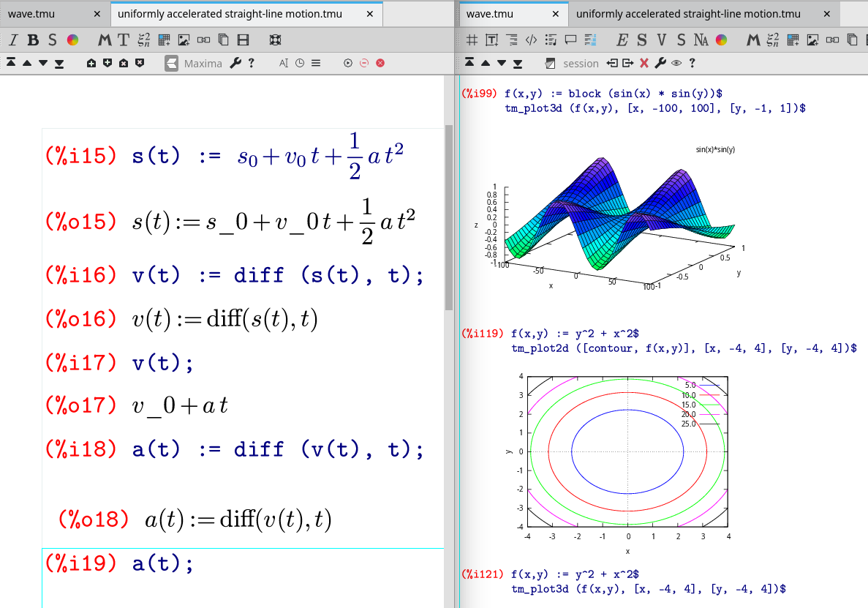Click the speech bubble icon in right toolbar
The width and height of the screenshot is (868, 608).
pyautogui.click(x=570, y=40)
